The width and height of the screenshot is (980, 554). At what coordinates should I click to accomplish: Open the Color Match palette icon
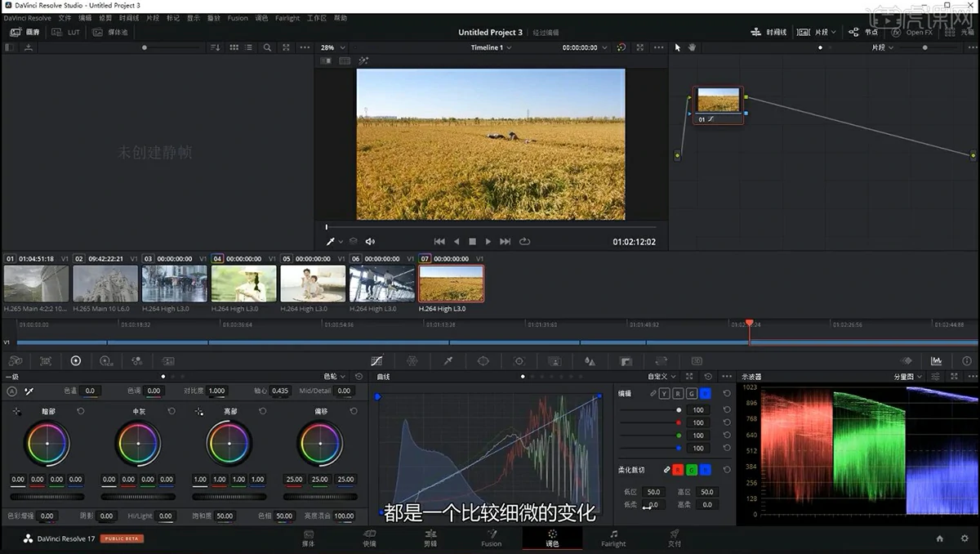[x=46, y=360]
